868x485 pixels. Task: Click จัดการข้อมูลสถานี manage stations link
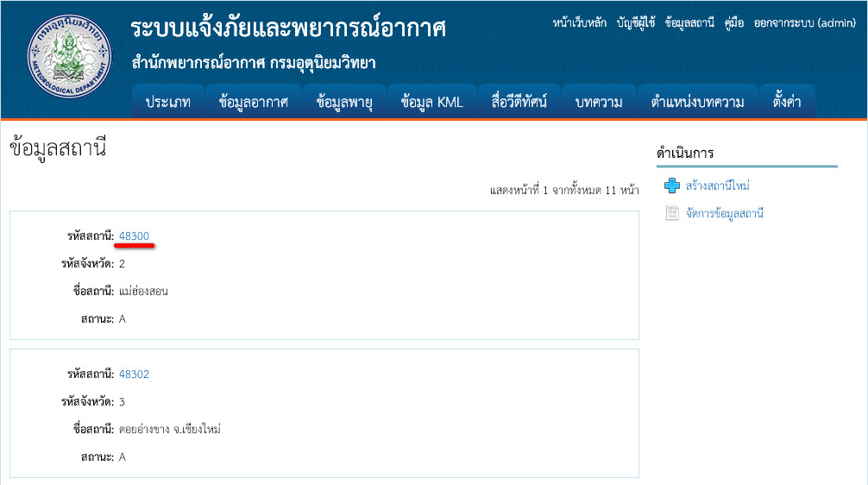pyautogui.click(x=724, y=213)
